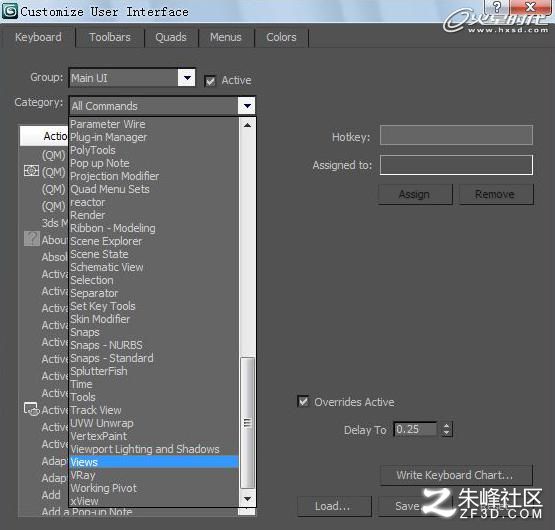
Task: Select Scene Explorer category
Action: [154, 241]
